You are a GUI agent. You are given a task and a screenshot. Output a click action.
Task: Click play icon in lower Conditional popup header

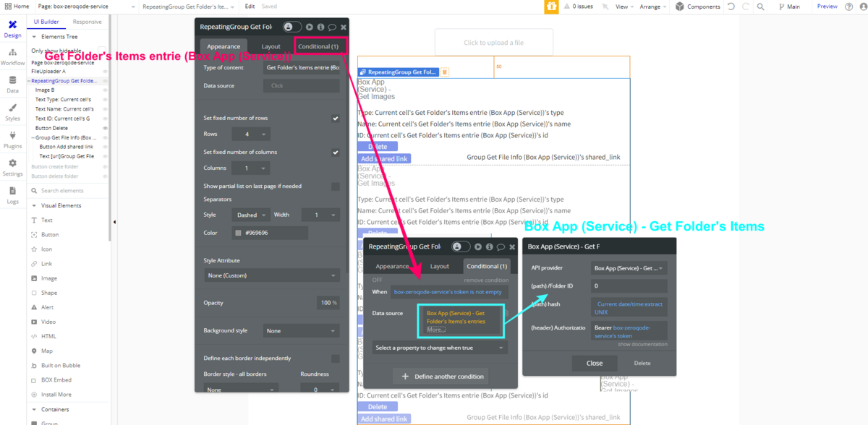(477, 246)
